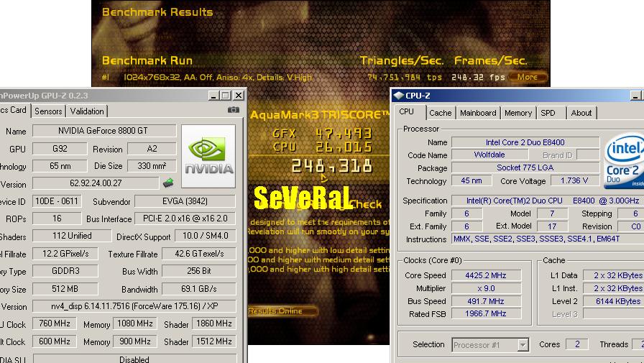Click the 1512 MHz default shader field
The width and height of the screenshot is (644, 363).
click(x=214, y=341)
